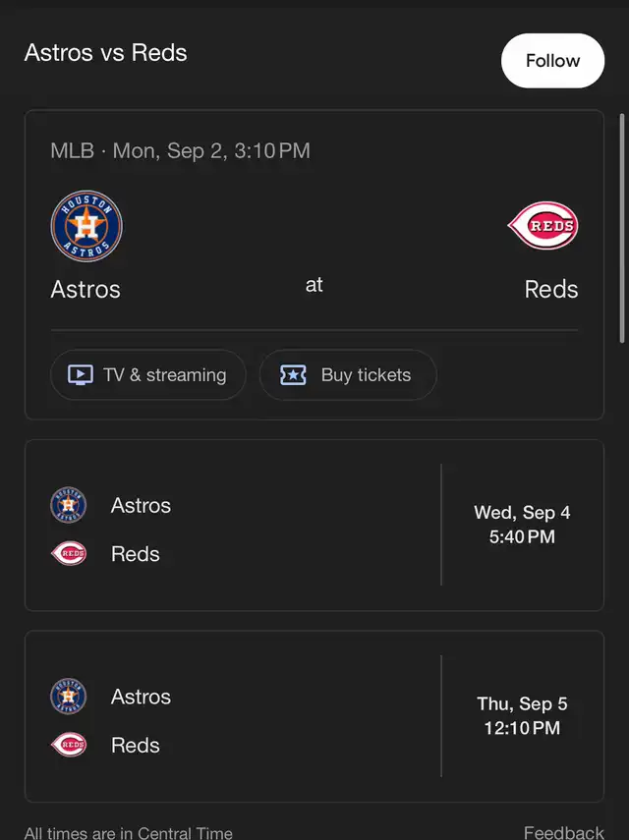Click the large Houston Astros logo
629x840 pixels.
86,226
